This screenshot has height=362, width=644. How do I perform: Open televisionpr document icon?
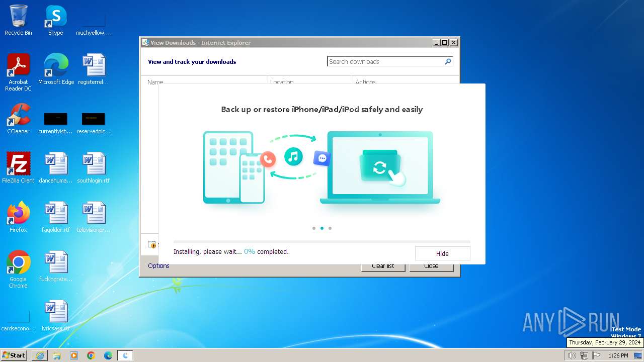94,217
